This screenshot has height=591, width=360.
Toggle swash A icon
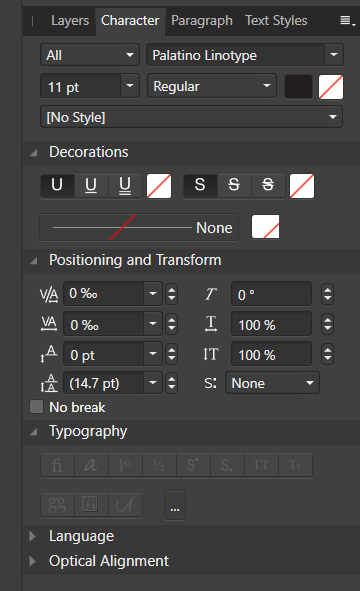click(x=125, y=505)
